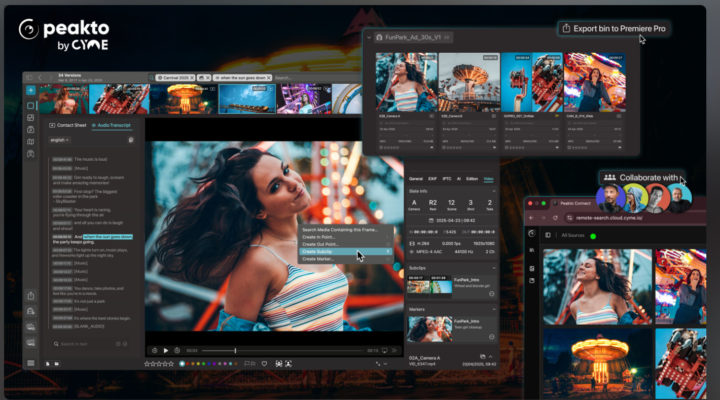720x400 pixels.
Task: Click the people view icon in the left sidebar
Action: (x=30, y=154)
